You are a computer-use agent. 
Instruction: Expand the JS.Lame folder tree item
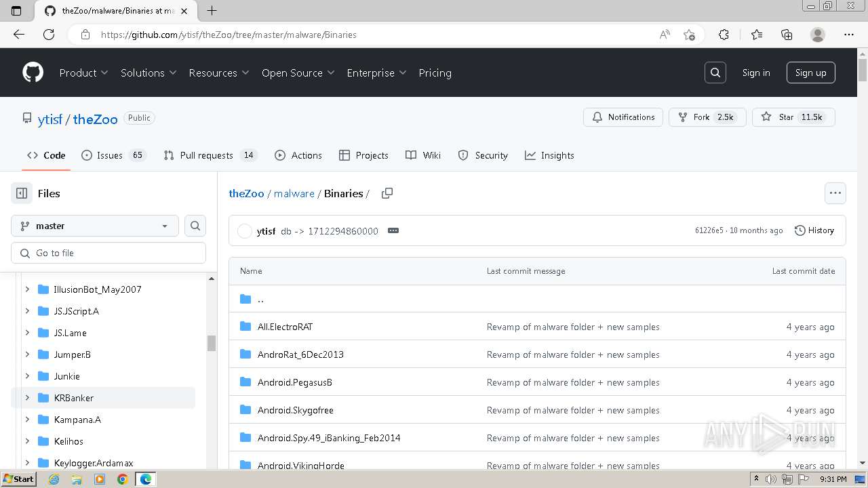click(x=27, y=333)
